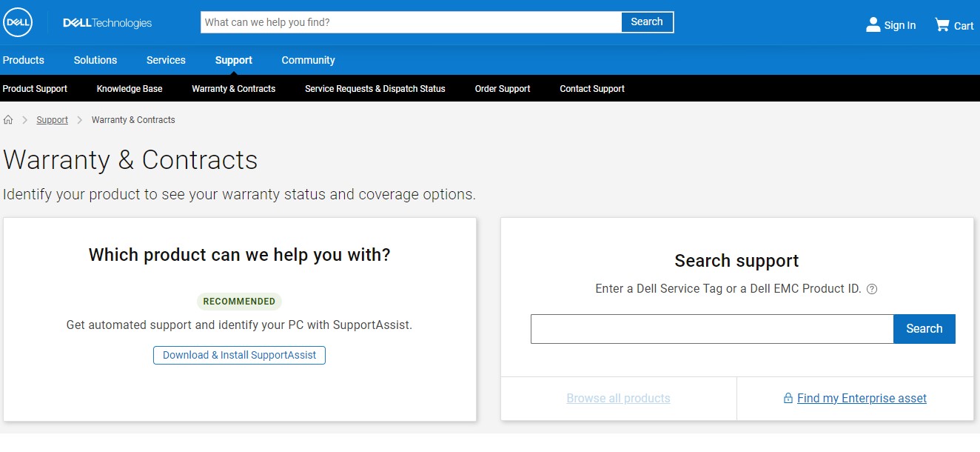This screenshot has height=452, width=980.
Task: Click the lock icon beside Enterprise asset
Action: (788, 399)
